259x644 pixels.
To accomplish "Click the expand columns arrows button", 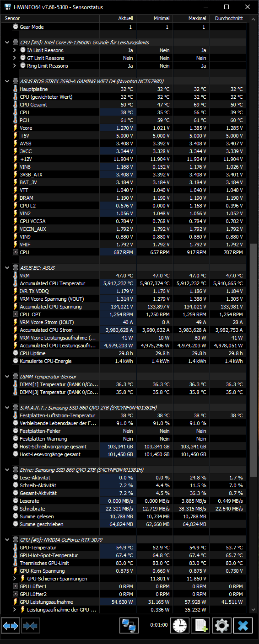I will [11, 625].
